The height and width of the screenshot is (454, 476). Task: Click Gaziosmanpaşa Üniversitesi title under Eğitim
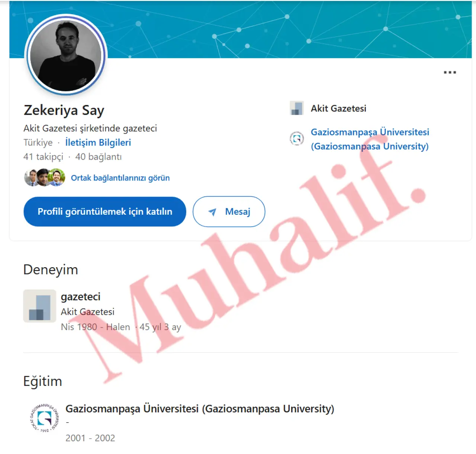click(x=200, y=409)
